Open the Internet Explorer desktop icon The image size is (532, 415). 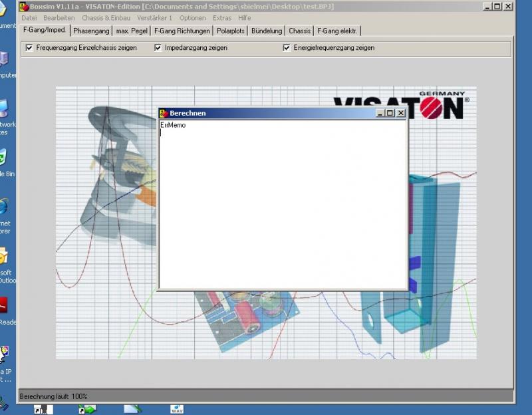coord(3,207)
